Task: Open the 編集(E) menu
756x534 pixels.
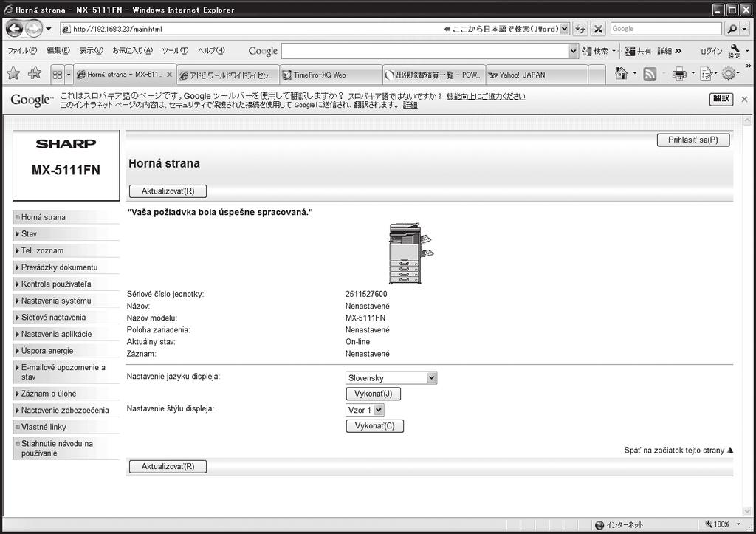Action: (x=58, y=51)
